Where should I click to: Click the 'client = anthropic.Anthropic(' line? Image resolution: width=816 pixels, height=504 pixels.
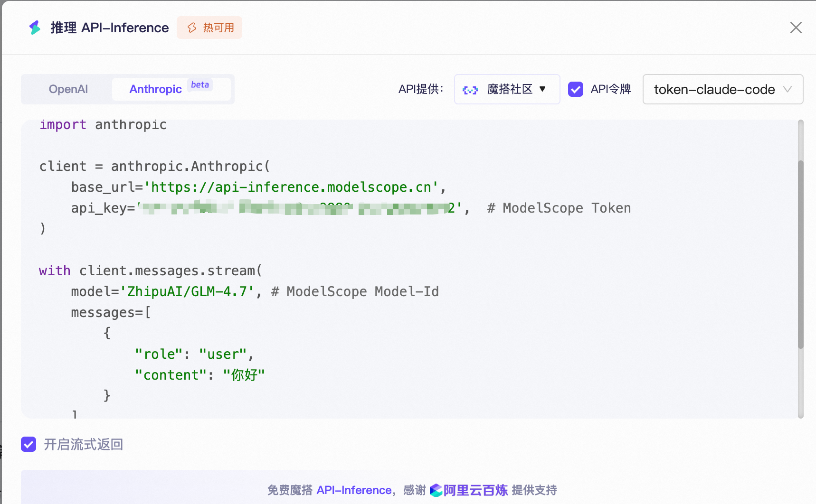coord(155,167)
